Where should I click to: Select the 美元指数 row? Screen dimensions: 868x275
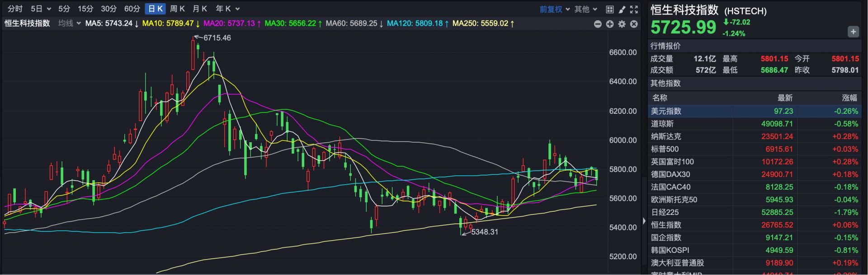pyautogui.click(x=754, y=111)
